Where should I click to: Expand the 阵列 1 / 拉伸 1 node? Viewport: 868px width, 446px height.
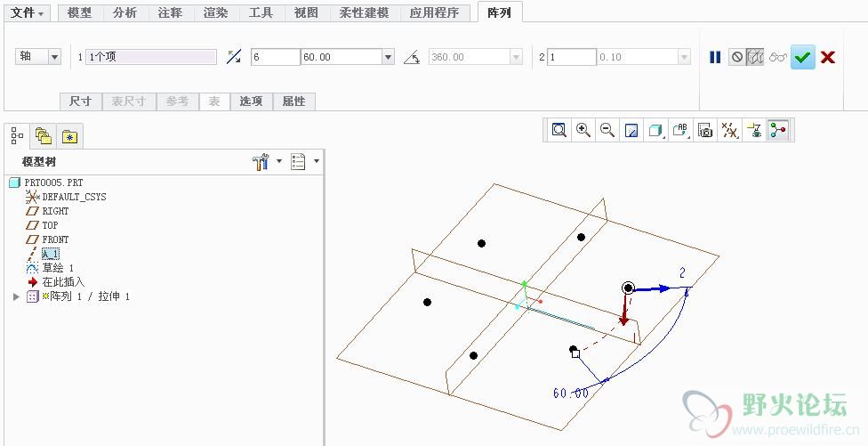(16, 297)
